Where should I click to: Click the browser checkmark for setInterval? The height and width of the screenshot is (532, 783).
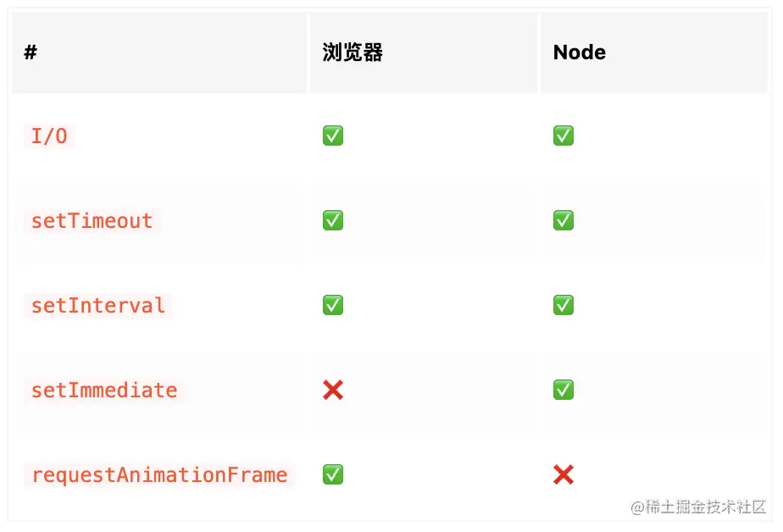(332, 305)
